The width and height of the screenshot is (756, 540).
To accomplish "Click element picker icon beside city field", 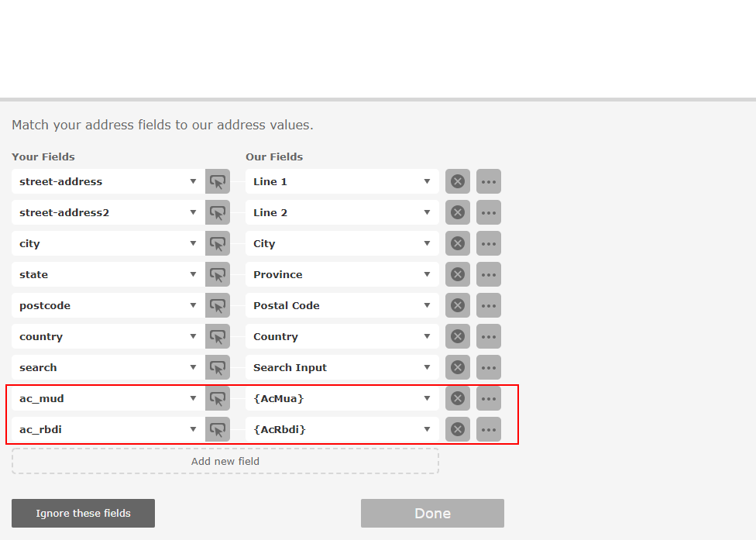I will [218, 243].
